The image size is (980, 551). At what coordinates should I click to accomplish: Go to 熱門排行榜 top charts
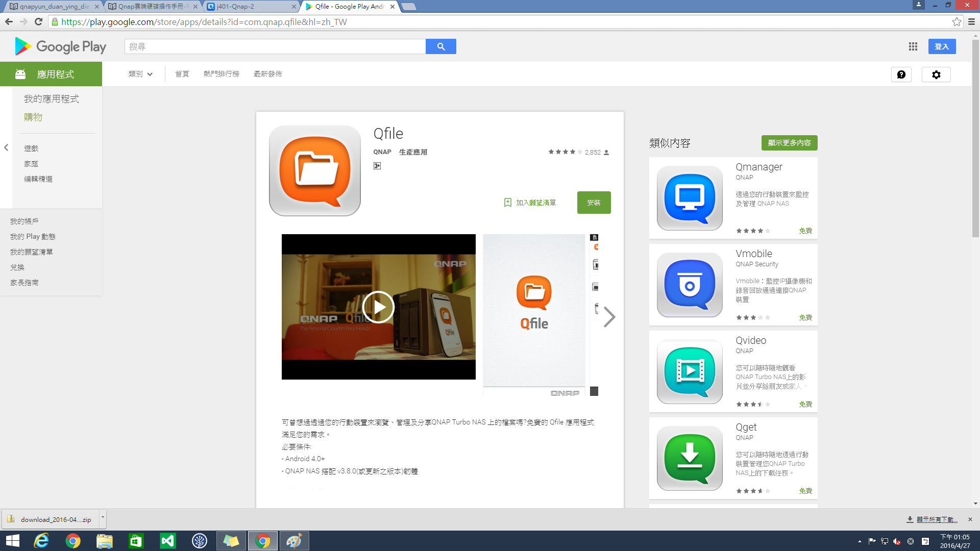[x=221, y=74]
